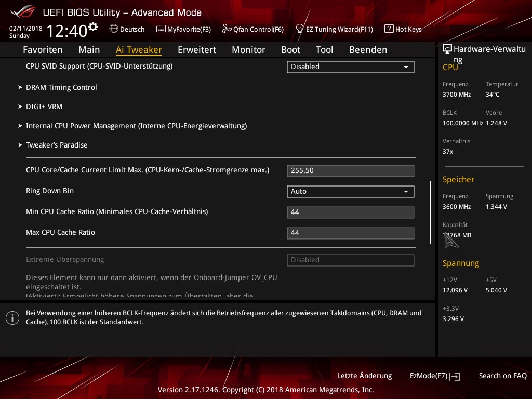Open Ring Down Bin dropdown
532x399 pixels.
[351, 192]
